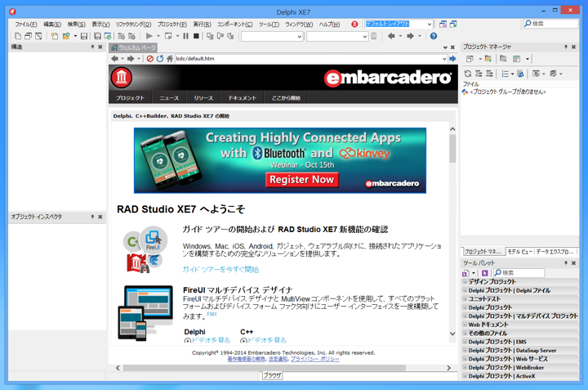The width and height of the screenshot is (588, 390).
Task: Expand the Web ドキュメント palette category
Action: pos(465,325)
